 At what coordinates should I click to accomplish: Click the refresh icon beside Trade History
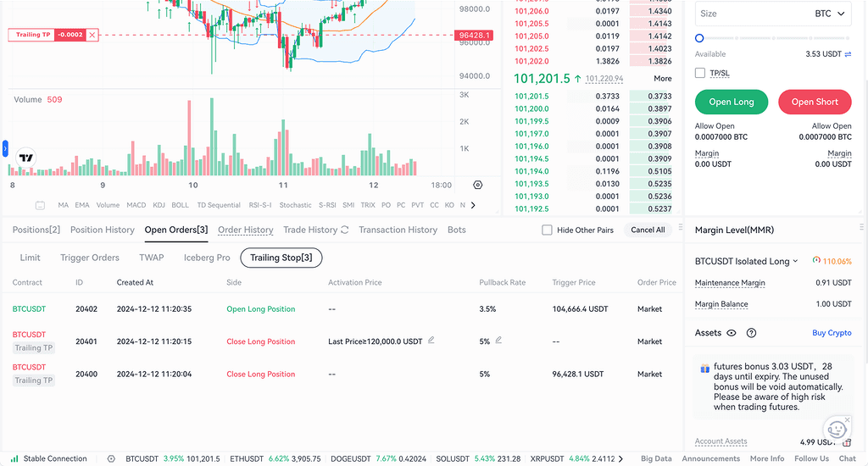(344, 230)
